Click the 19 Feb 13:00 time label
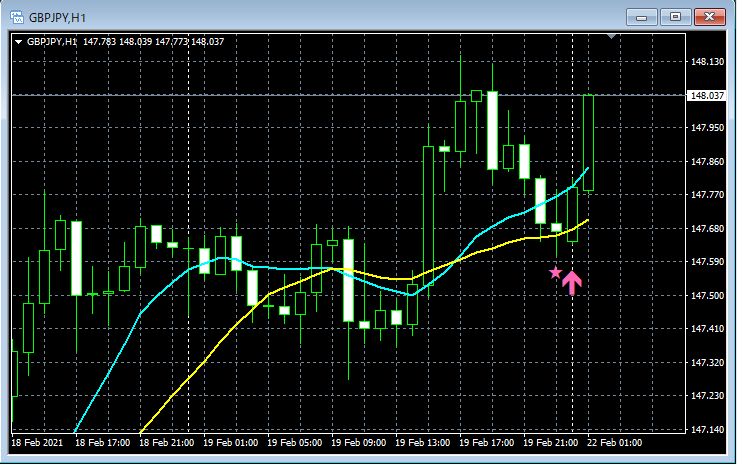The width and height of the screenshot is (738, 464). [422, 443]
